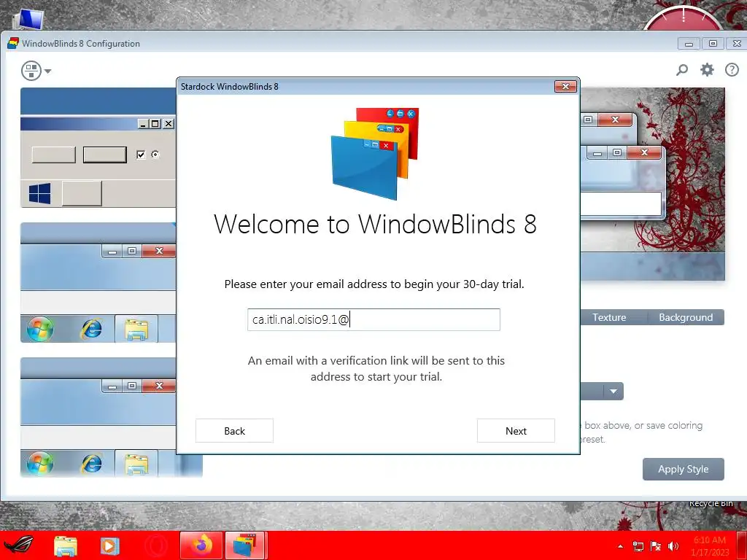Switch to Firefox on the taskbar
This screenshot has width=747, height=560.
tap(201, 545)
